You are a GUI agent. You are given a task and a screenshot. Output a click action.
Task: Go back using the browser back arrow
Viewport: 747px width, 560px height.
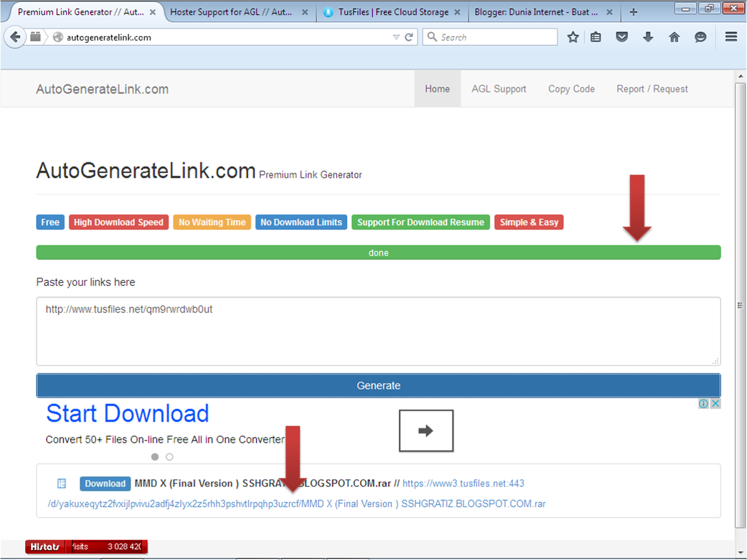15,37
